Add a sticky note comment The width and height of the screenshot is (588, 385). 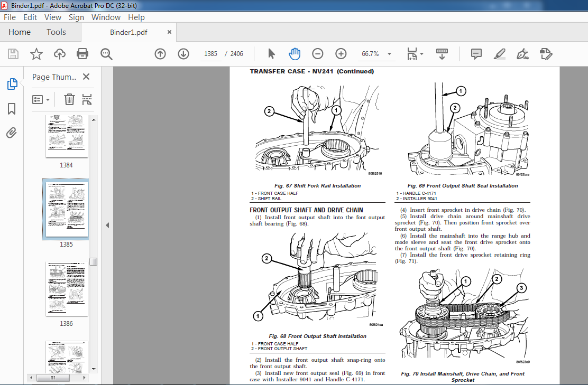coord(476,54)
